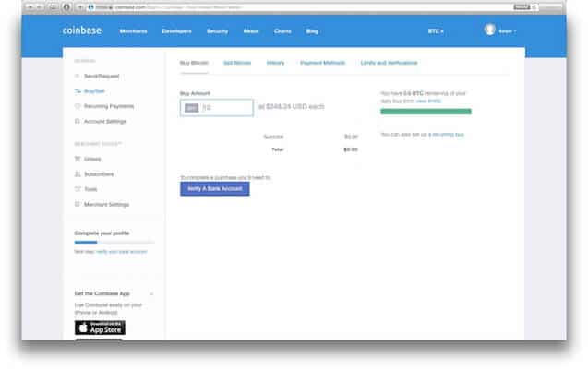This screenshot has width=588, height=370.
Task: Expand the BTC currency dropdown
Action: 436,31
